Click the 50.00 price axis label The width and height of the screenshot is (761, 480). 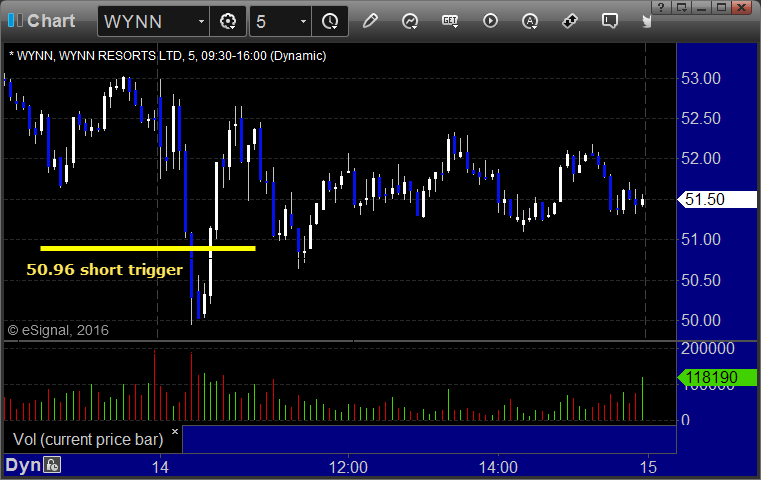pos(701,320)
